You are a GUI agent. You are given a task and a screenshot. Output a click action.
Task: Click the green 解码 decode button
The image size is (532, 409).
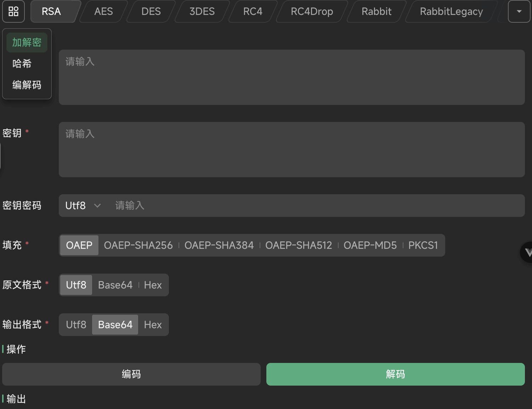click(x=395, y=374)
